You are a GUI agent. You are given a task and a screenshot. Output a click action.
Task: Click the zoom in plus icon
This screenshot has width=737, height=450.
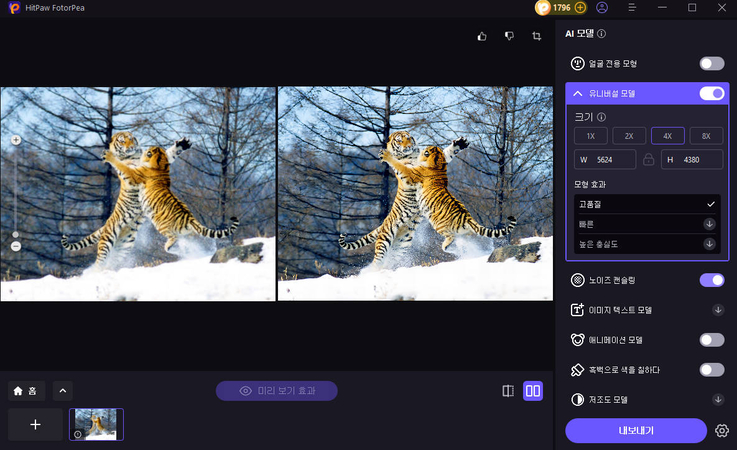click(x=16, y=140)
